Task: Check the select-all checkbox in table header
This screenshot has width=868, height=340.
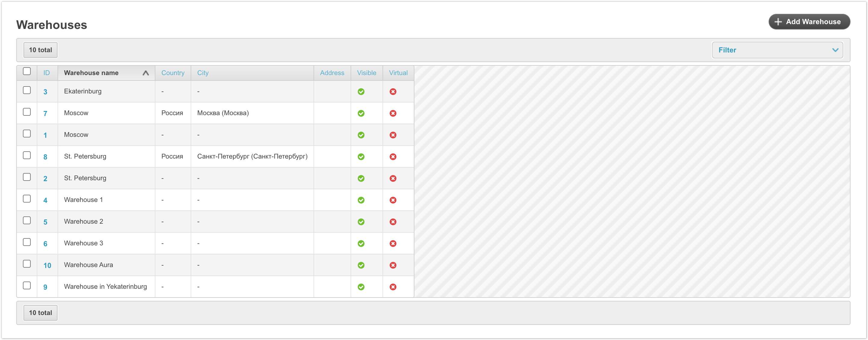Action: pyautogui.click(x=27, y=71)
